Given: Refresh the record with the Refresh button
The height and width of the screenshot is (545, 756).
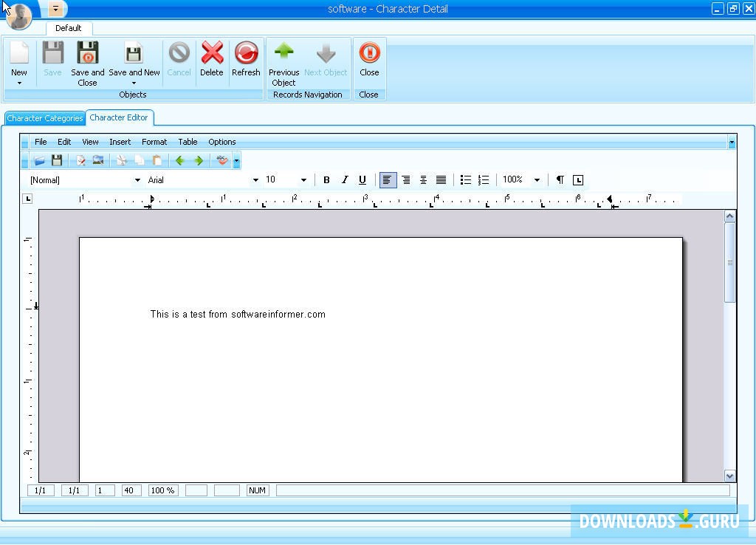Looking at the screenshot, I should [246, 59].
